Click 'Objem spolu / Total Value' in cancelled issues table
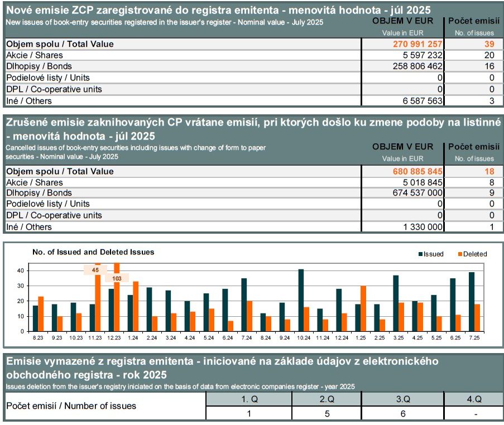The width and height of the screenshot is (504, 425). pos(60,171)
